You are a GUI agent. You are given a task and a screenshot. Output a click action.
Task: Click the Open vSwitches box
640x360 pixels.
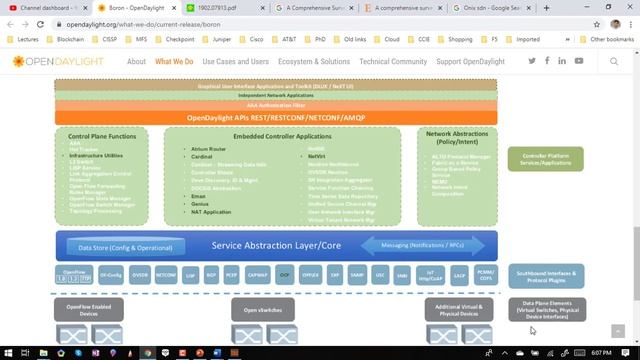[263, 310]
